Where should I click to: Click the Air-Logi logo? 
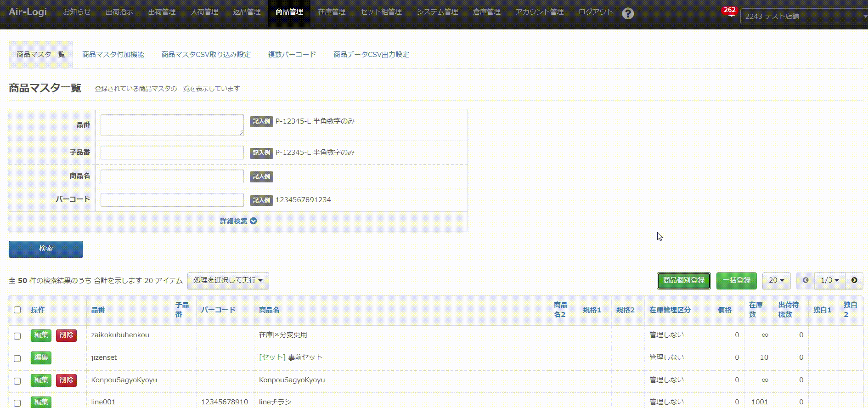click(x=28, y=12)
